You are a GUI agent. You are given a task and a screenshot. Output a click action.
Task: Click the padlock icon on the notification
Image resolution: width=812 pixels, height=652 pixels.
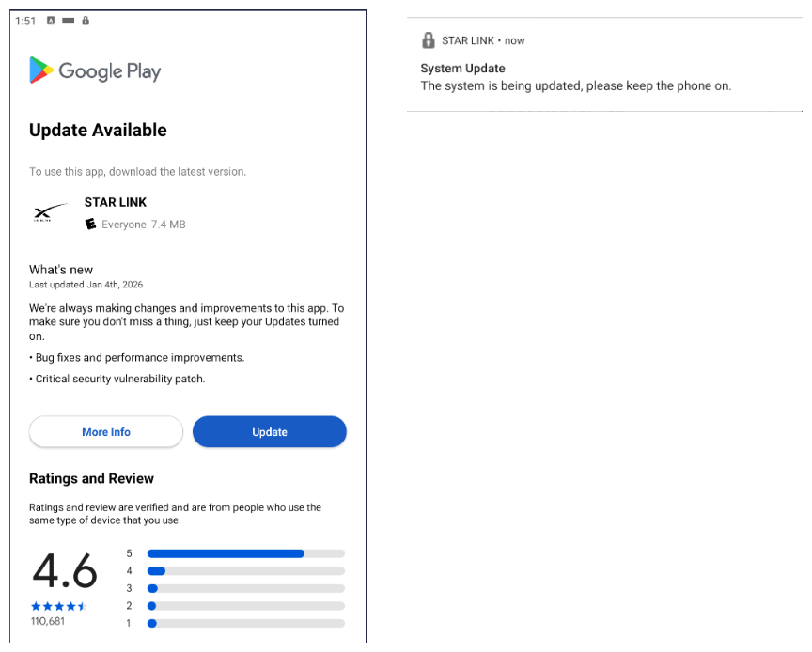coord(428,40)
